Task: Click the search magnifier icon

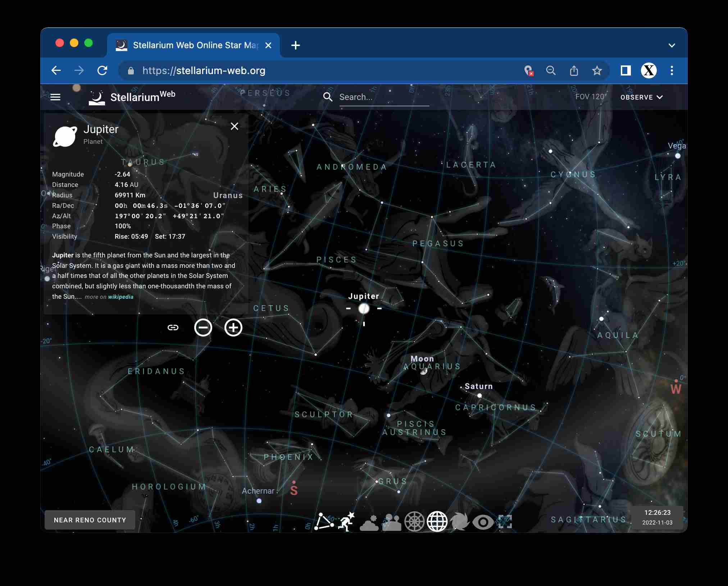Action: tap(328, 97)
